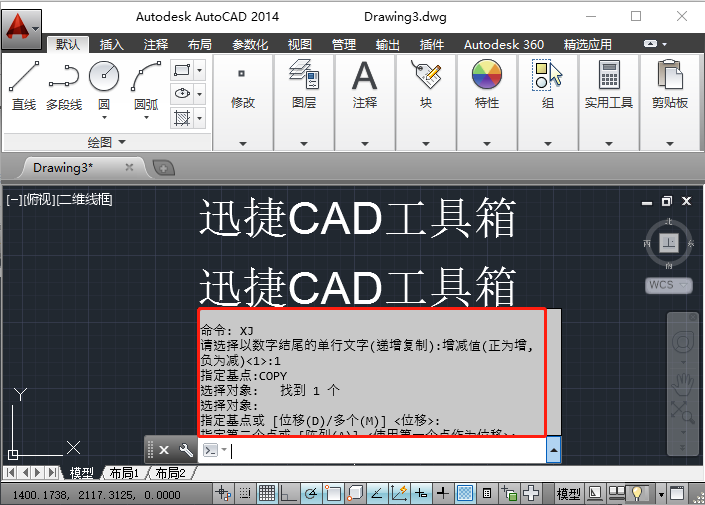Select the 多段线 polyline tool
This screenshot has height=505, width=705.
coord(64,86)
